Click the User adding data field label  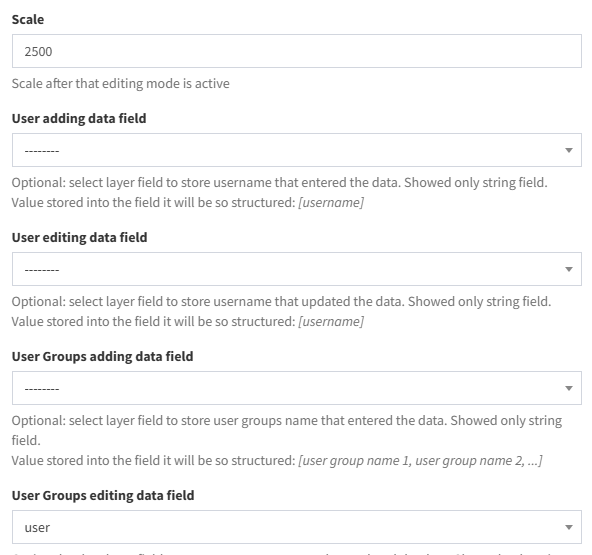point(79,118)
